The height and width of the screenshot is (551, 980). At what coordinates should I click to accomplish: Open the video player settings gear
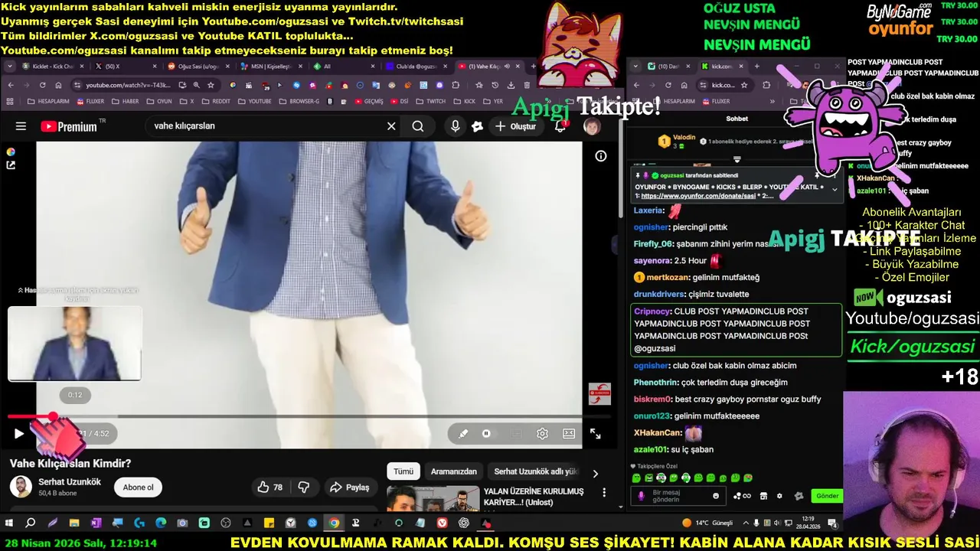542,433
